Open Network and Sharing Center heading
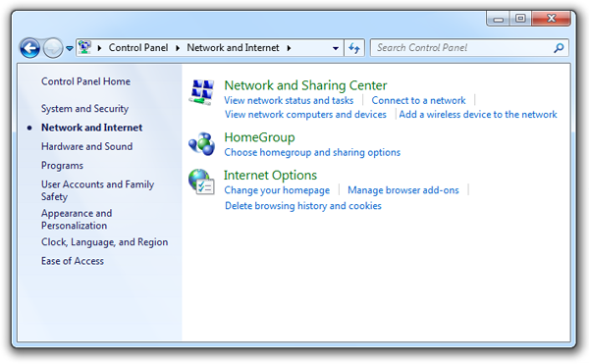 [305, 85]
